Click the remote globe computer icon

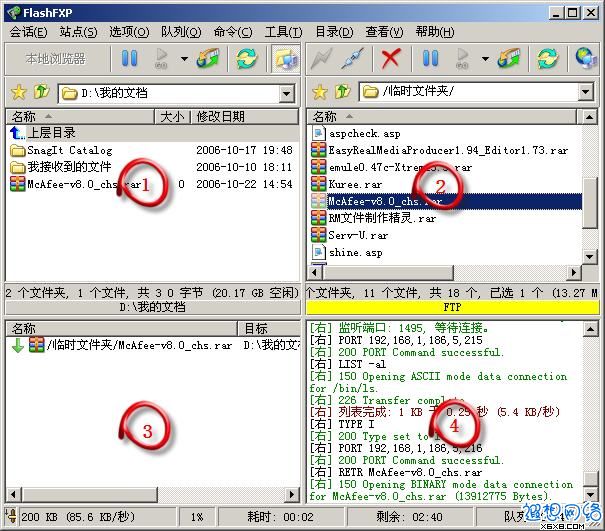586,59
